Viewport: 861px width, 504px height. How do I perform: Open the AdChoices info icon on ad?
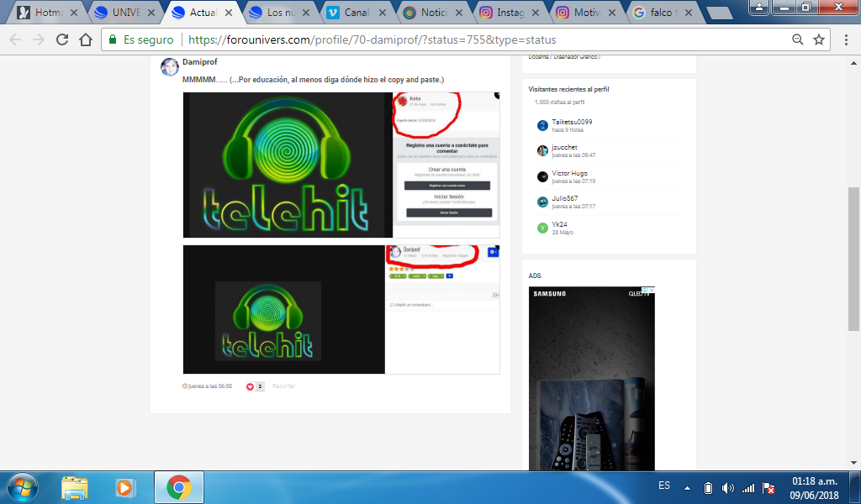click(645, 290)
